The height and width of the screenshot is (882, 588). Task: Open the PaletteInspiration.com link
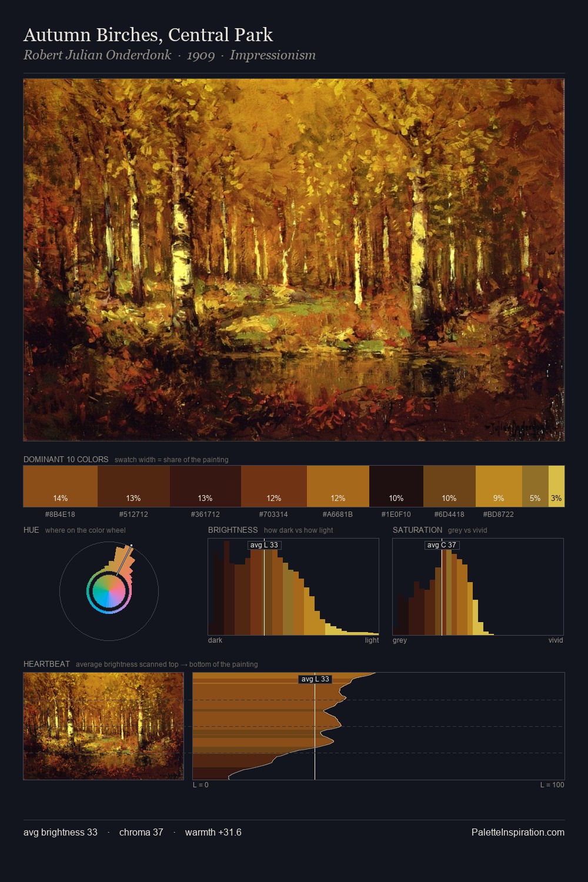click(x=518, y=832)
